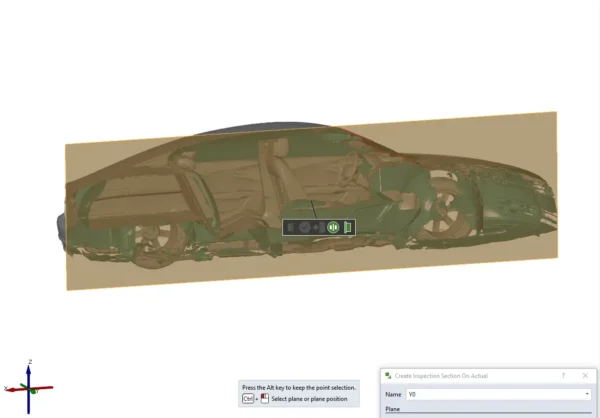The image size is (600, 418).
Task: Click the leftmost greyed-out icon in floating toolbar
Action: (x=290, y=227)
